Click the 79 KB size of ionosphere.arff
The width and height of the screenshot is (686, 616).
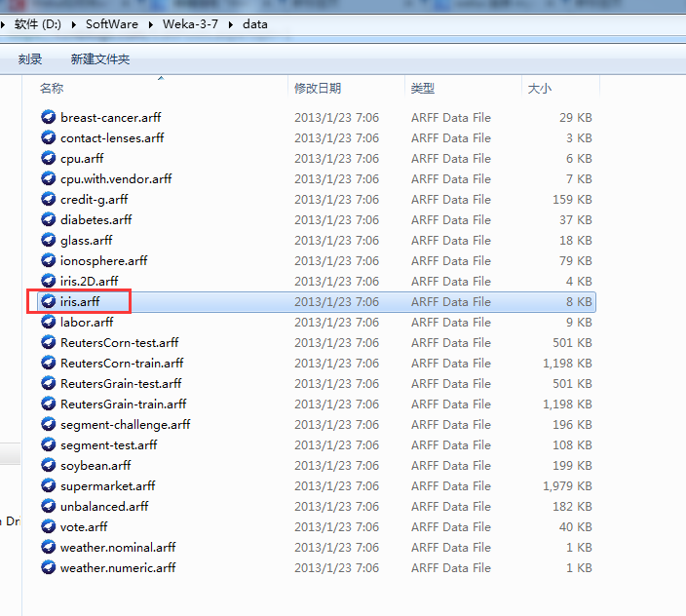tap(575, 261)
